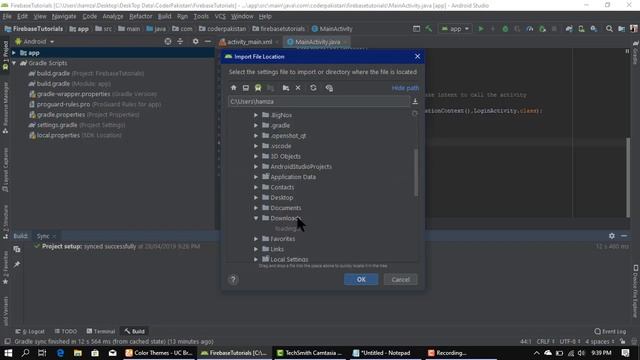Expand the .BigNox folder
The height and width of the screenshot is (360, 640).
(256, 115)
